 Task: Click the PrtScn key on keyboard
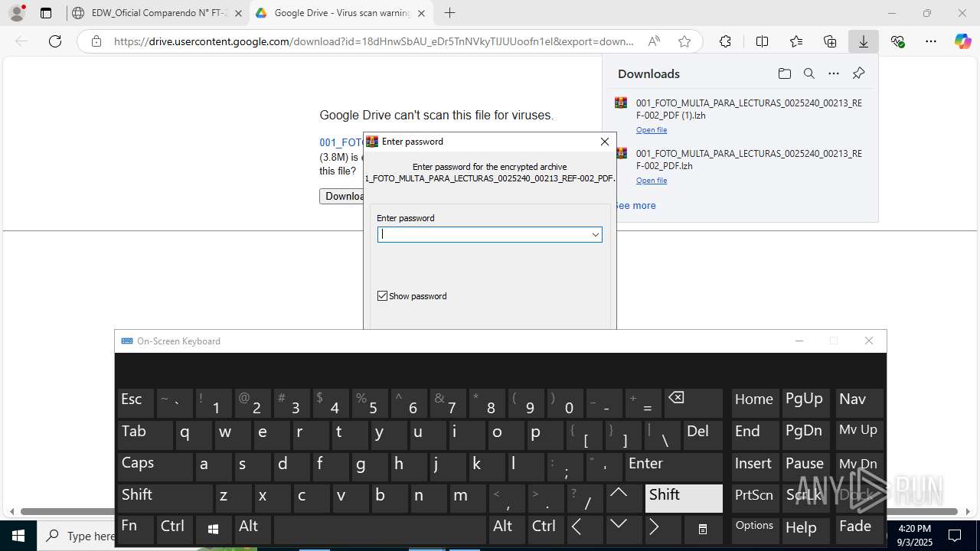tap(754, 497)
